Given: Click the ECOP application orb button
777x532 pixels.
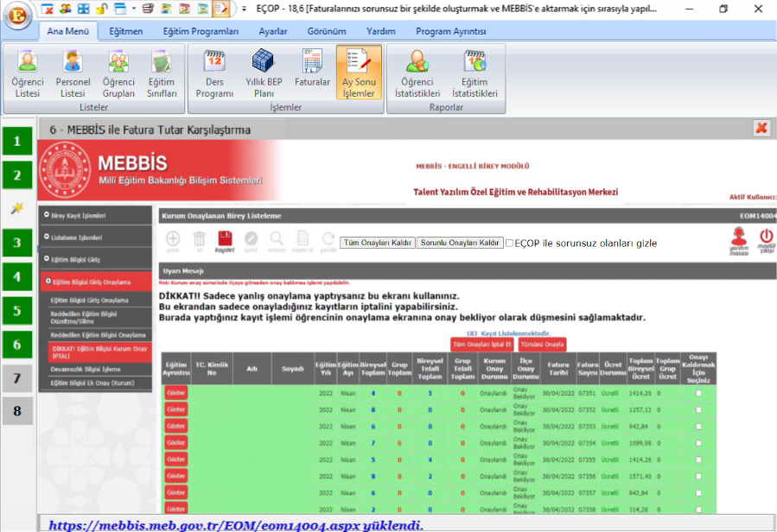Looking at the screenshot, I should (18, 15).
